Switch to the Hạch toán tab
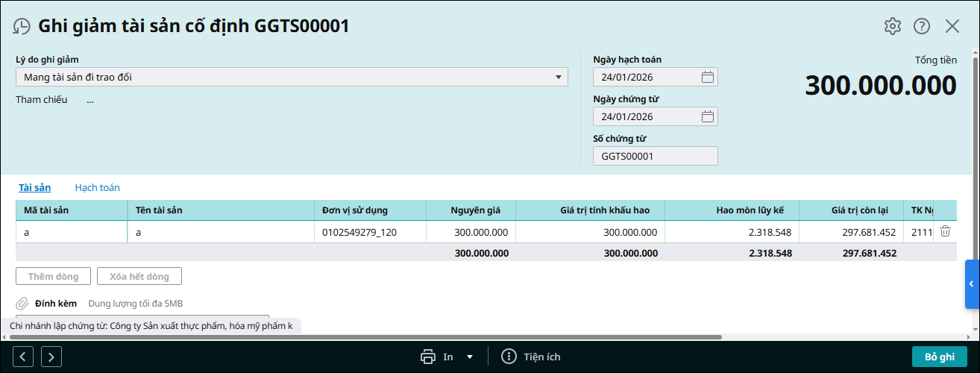Image resolution: width=980 pixels, height=373 pixels. pyautogui.click(x=97, y=188)
